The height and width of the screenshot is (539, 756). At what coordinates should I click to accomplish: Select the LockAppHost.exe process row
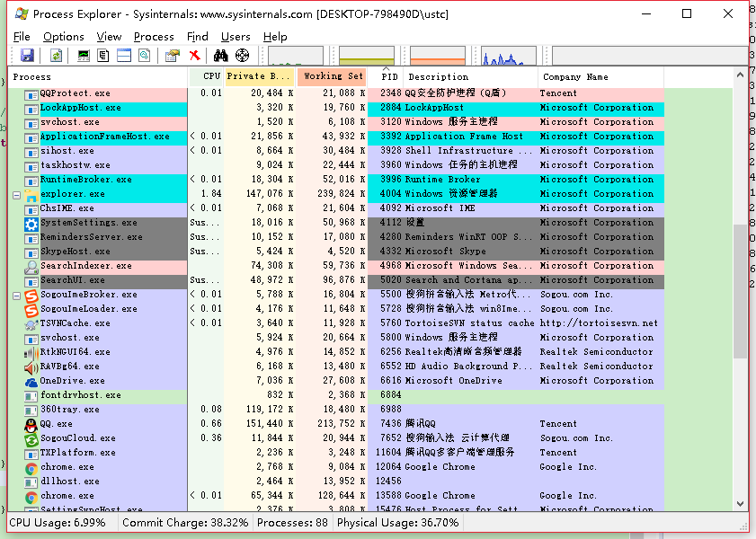pyautogui.click(x=336, y=108)
